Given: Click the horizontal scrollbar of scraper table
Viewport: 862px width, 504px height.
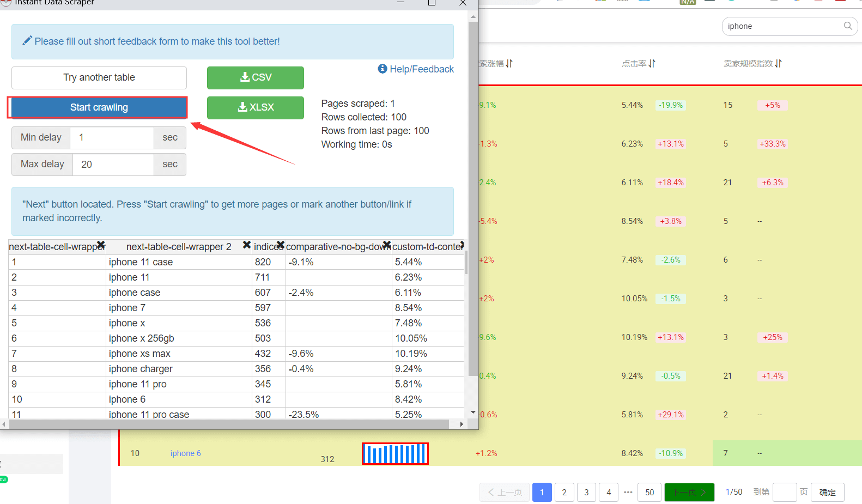Looking at the screenshot, I should coord(229,424).
